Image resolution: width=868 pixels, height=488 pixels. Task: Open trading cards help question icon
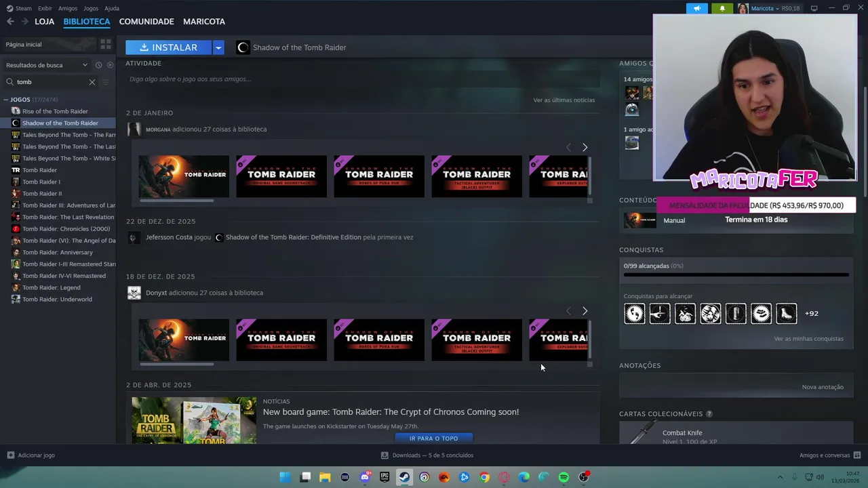coord(709,414)
